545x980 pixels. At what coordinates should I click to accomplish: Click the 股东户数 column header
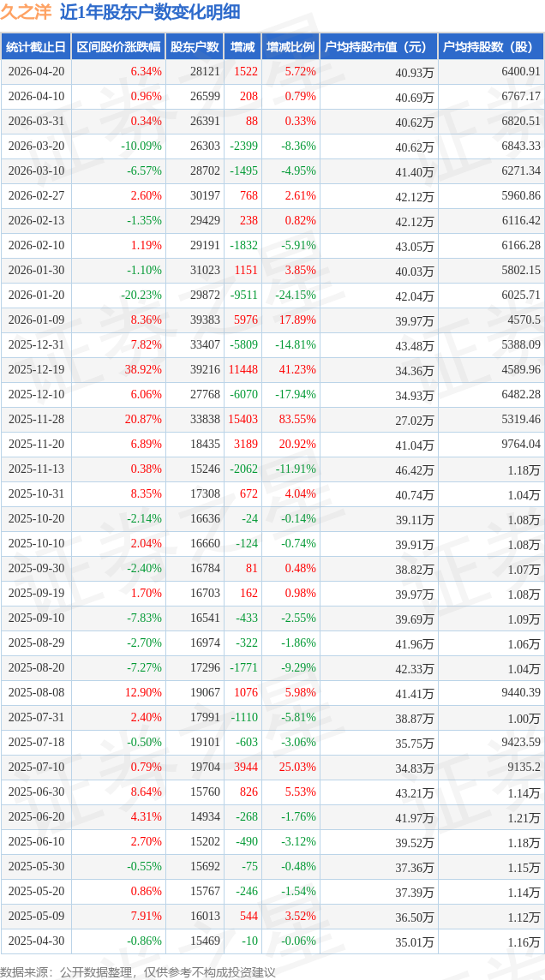pyautogui.click(x=195, y=47)
